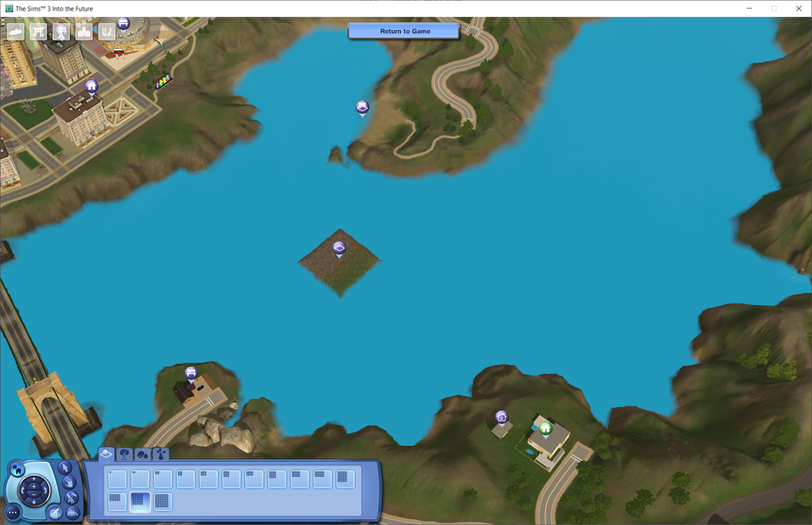The width and height of the screenshot is (812, 525).
Task: Close The Sims 3 window
Action: click(x=798, y=8)
